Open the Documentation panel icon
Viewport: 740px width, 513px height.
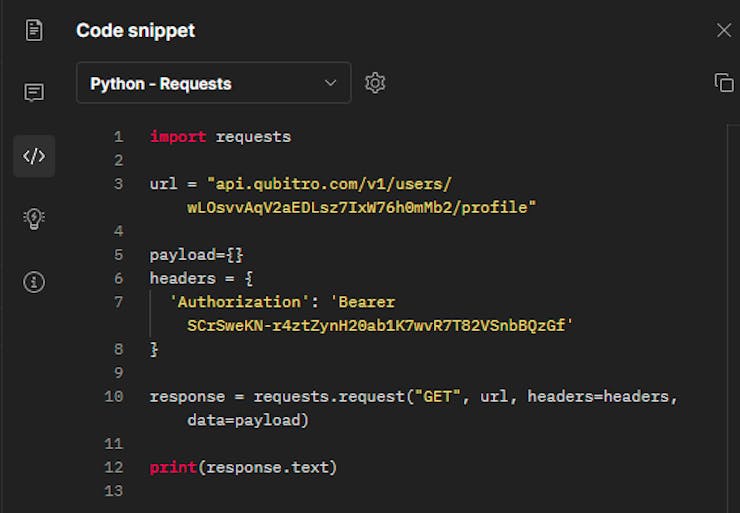34,30
